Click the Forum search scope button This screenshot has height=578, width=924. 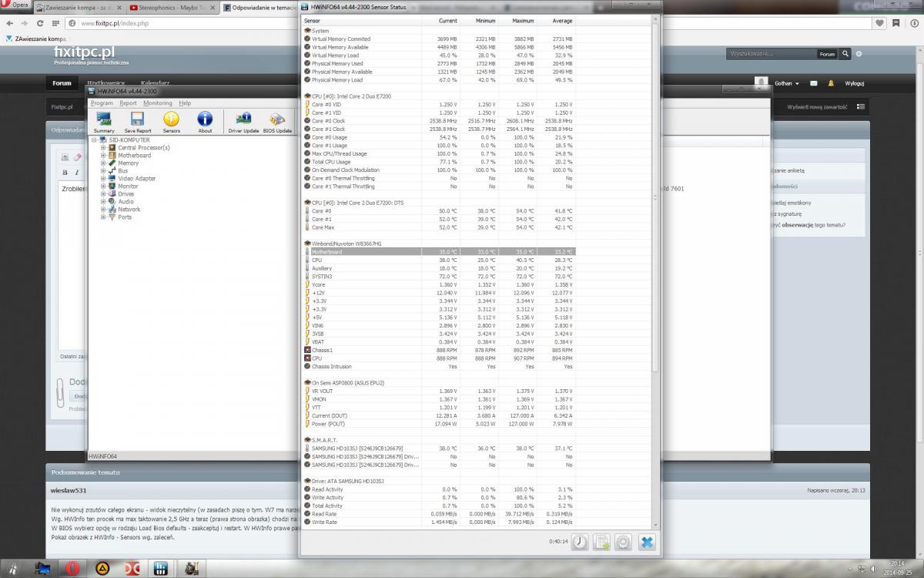[x=827, y=54]
